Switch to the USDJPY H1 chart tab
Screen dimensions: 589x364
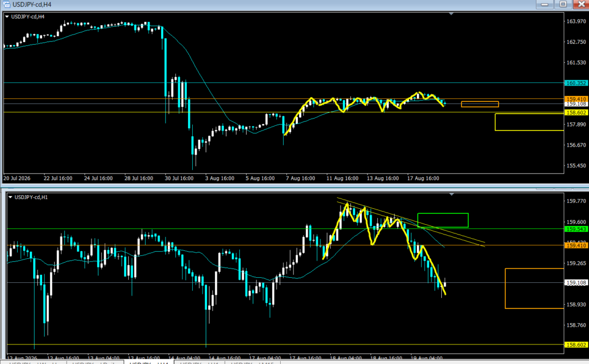[199, 362]
